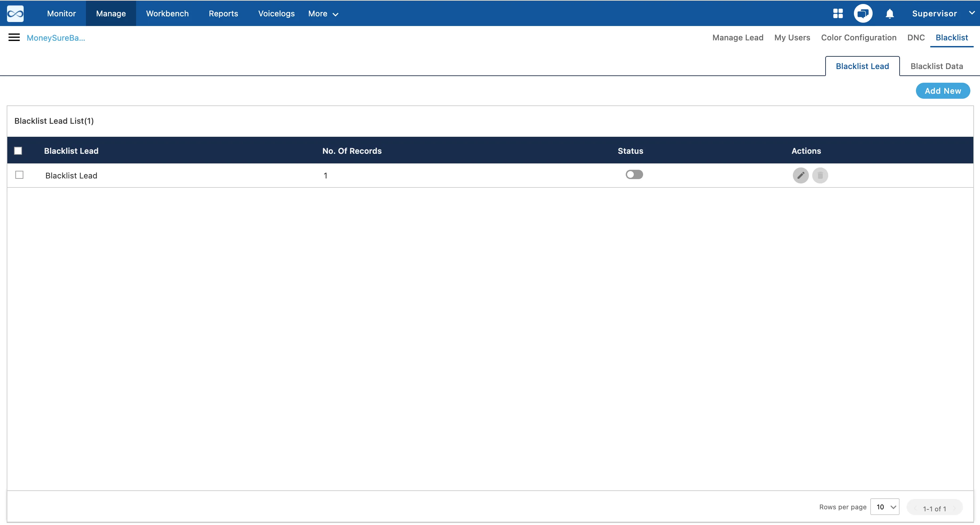Image resolution: width=980 pixels, height=525 pixels.
Task: Open the chat messages icon
Action: pyautogui.click(x=863, y=14)
